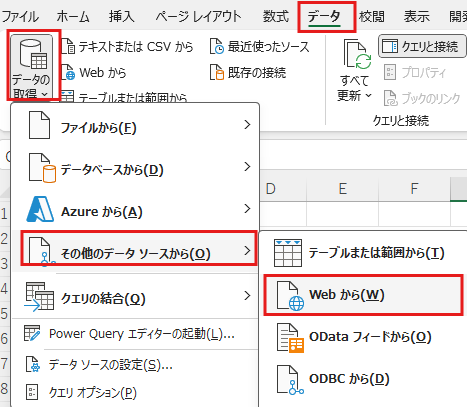This screenshot has height=407, width=467.
Task: Select row 1 header
Action: [x=4, y=214]
